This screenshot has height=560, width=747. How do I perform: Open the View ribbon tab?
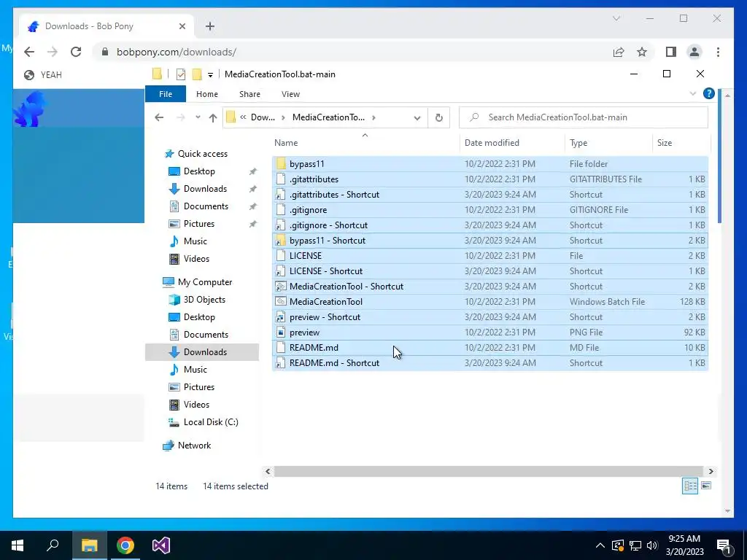click(x=290, y=94)
